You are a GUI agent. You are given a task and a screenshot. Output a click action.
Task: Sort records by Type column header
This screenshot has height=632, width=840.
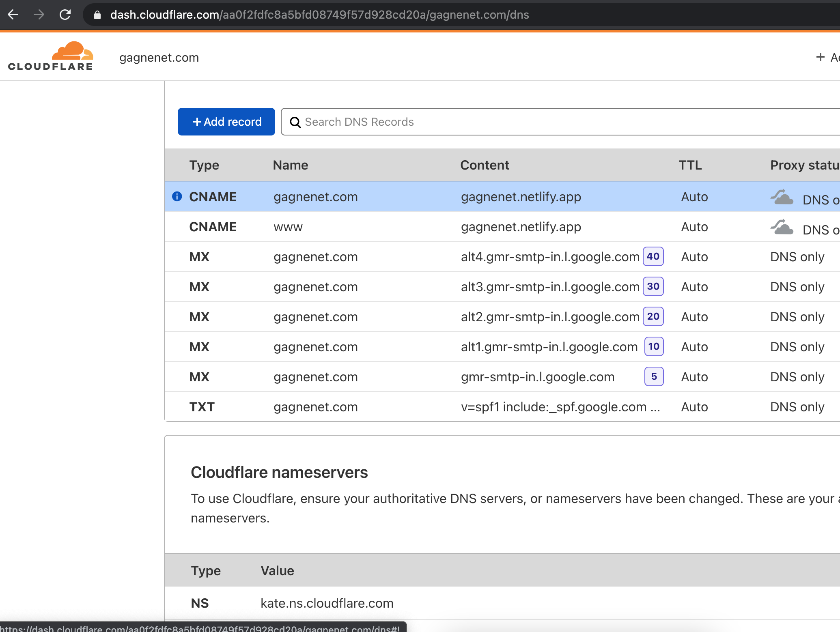point(204,165)
